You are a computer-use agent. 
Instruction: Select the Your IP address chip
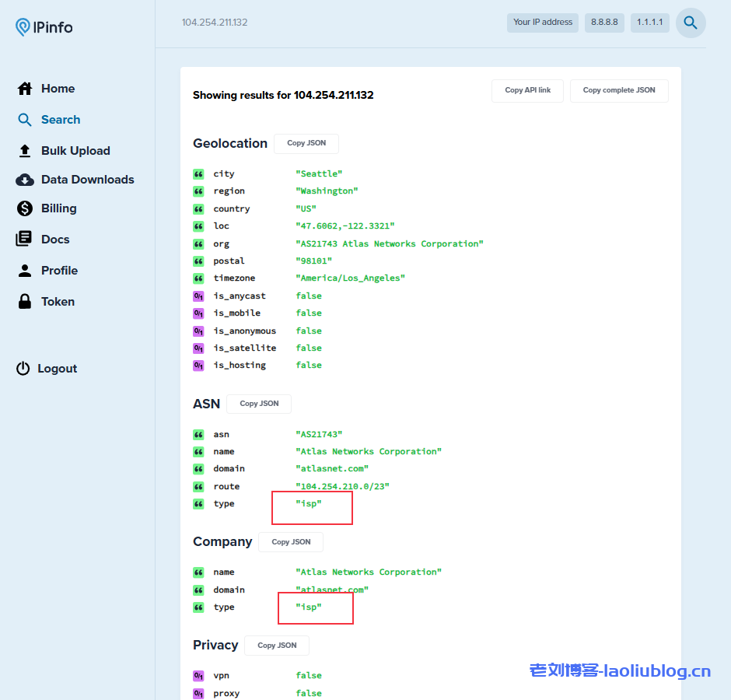point(543,23)
